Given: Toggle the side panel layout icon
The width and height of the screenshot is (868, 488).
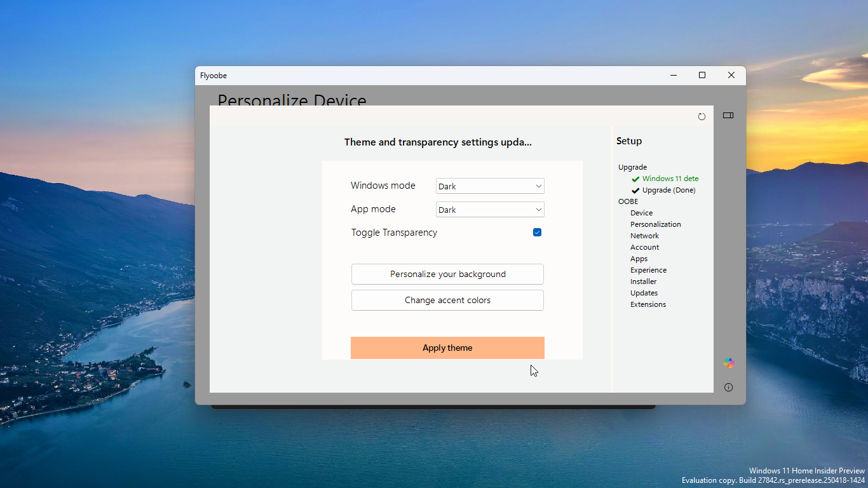Looking at the screenshot, I should [x=728, y=116].
